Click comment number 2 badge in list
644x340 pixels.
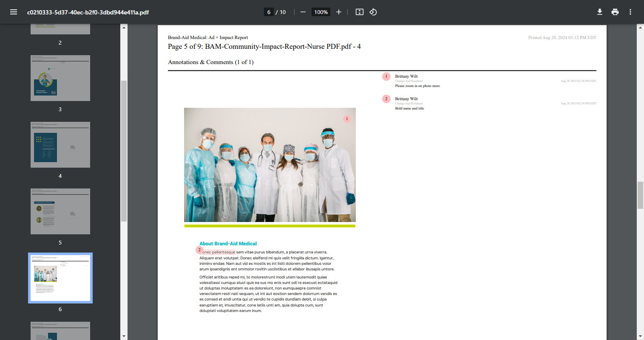386,99
